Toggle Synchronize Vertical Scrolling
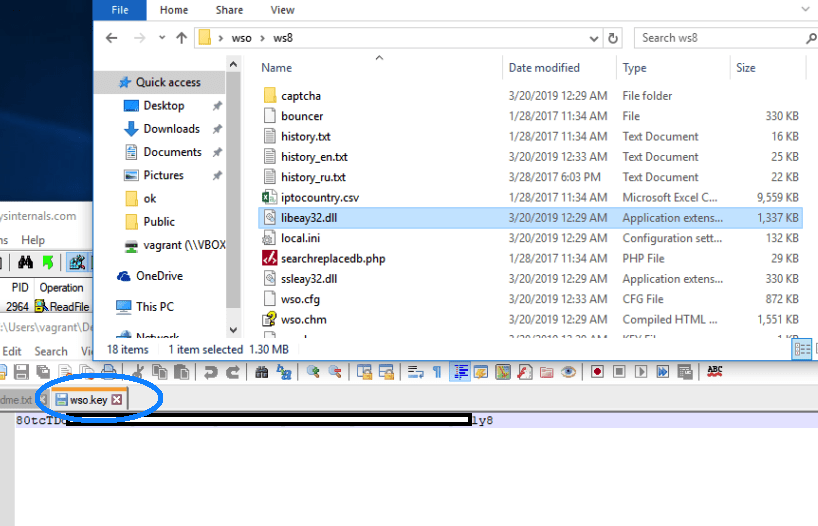Screen dimensions: 818x526 pos(364,372)
